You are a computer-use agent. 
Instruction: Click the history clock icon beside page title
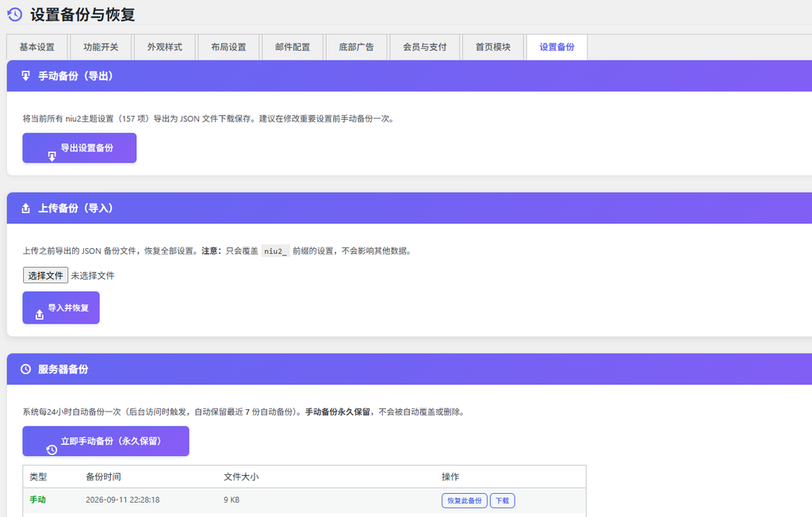coord(14,14)
